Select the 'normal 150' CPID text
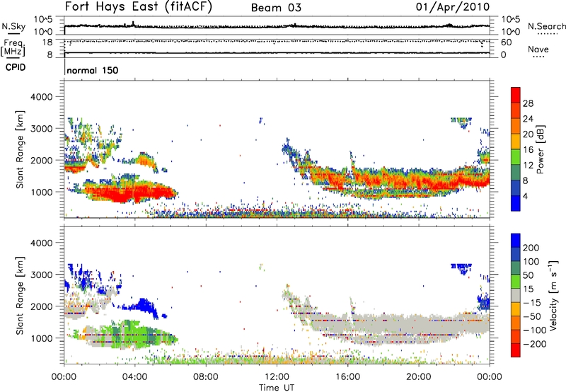Screen dimensions: 566x392 point(93,70)
